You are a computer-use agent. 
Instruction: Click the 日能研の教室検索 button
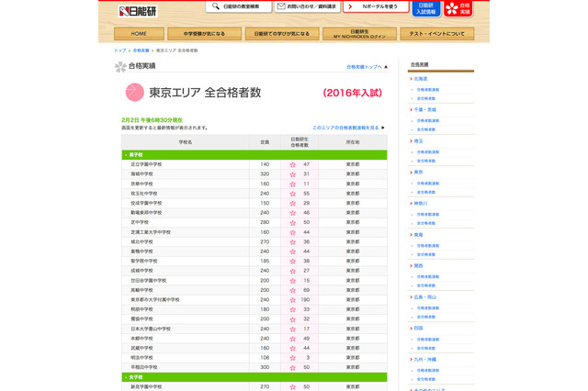[x=239, y=6]
